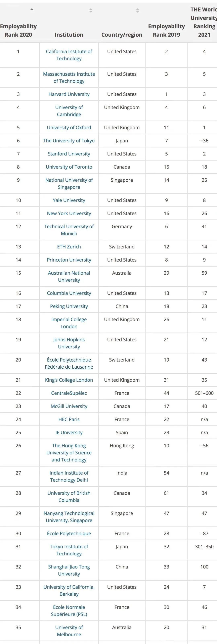The height and width of the screenshot is (644, 217).
Task: Click the ETH Zurich link
Action: [69, 247]
